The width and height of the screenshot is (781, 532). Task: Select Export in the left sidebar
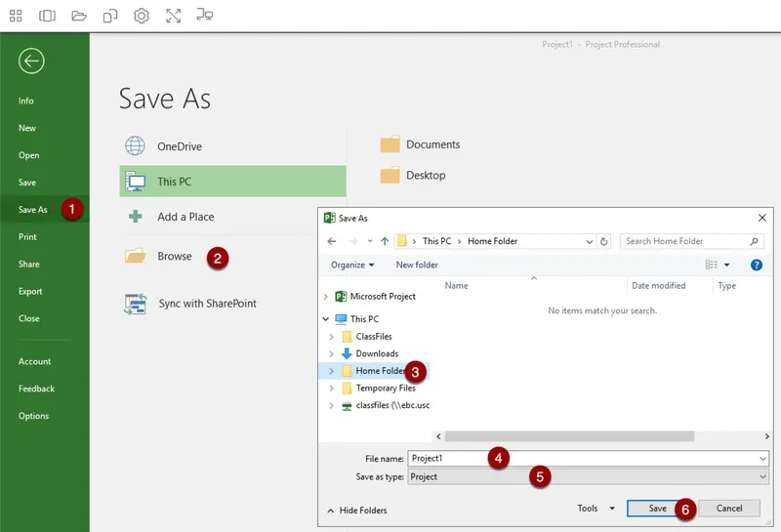pos(30,291)
